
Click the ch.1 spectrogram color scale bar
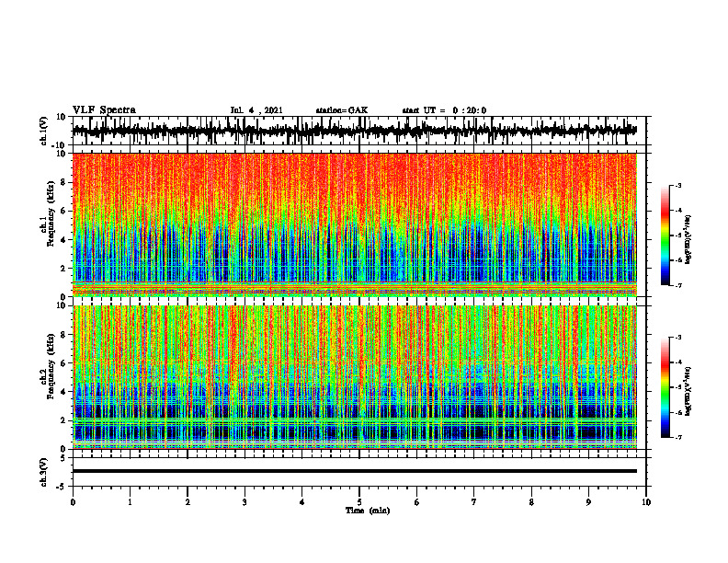click(x=665, y=236)
